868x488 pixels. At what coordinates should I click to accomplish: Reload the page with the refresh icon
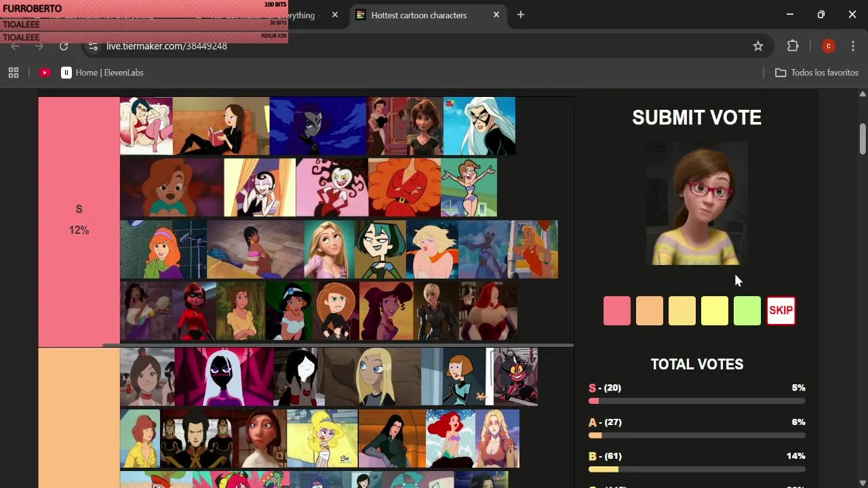pos(64,46)
